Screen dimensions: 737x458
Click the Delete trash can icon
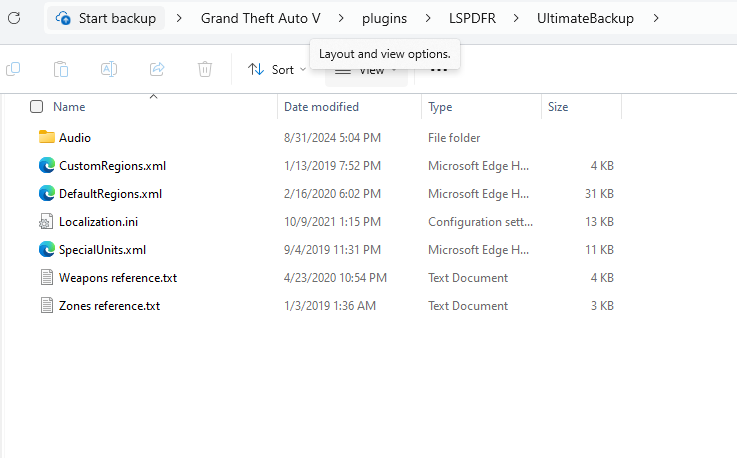point(205,69)
